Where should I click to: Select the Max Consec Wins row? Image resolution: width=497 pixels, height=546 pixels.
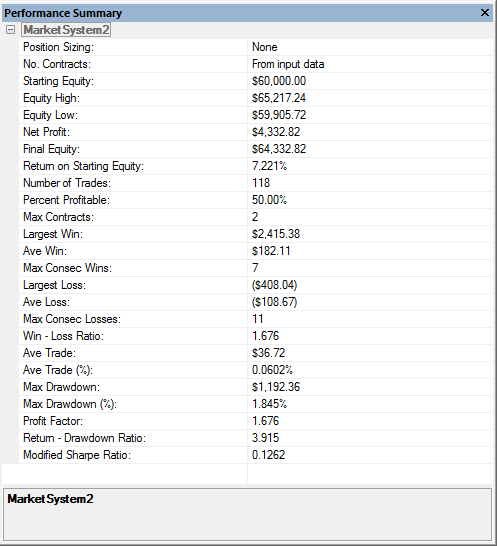[256, 268]
